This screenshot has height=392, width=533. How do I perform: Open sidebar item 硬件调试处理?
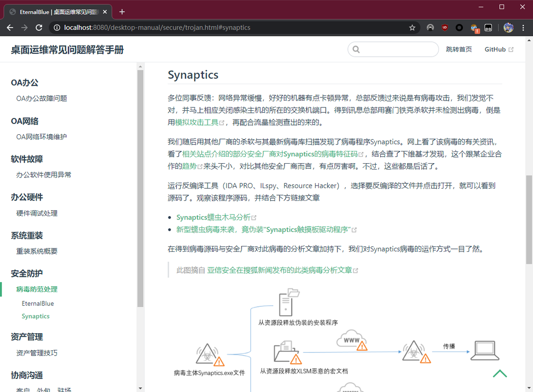coord(37,213)
